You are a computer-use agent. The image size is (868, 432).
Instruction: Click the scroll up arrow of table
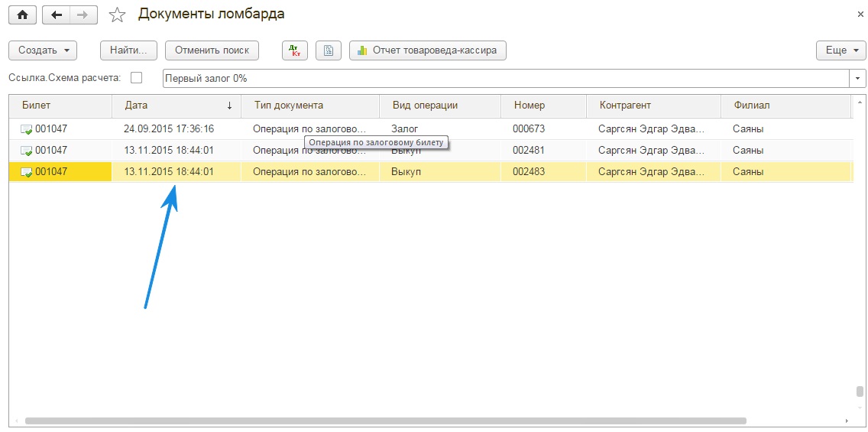(859, 102)
